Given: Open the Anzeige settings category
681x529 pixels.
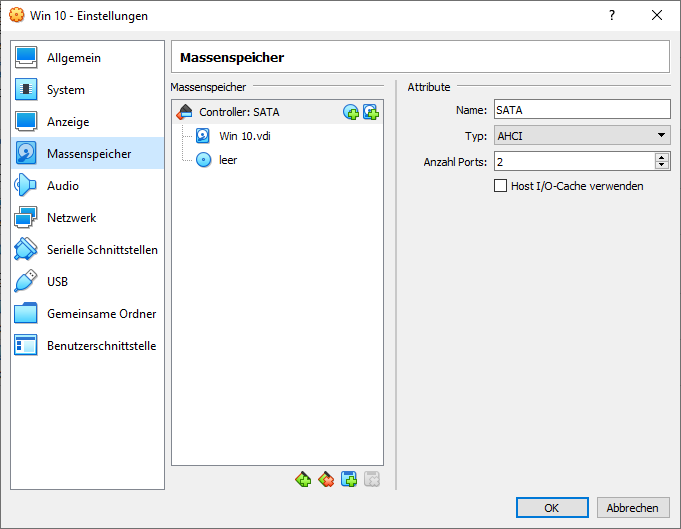Looking at the screenshot, I should point(87,122).
